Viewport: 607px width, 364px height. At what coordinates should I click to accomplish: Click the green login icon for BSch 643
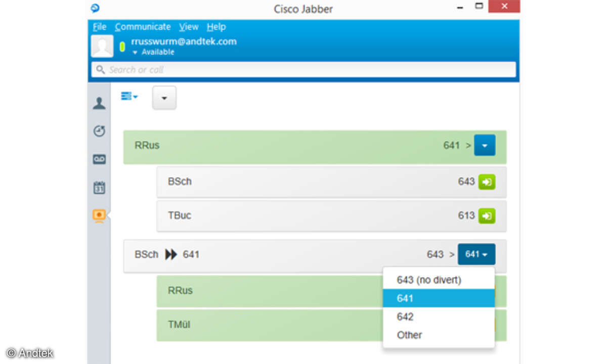(x=487, y=182)
